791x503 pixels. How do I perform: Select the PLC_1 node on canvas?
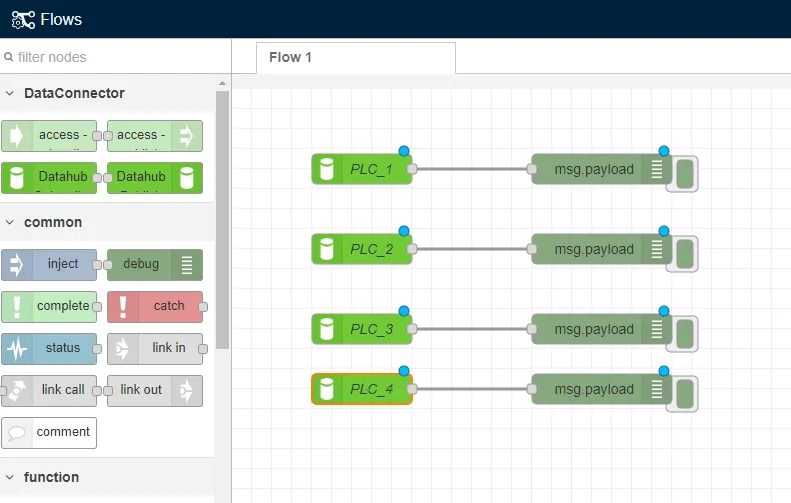pos(362,169)
